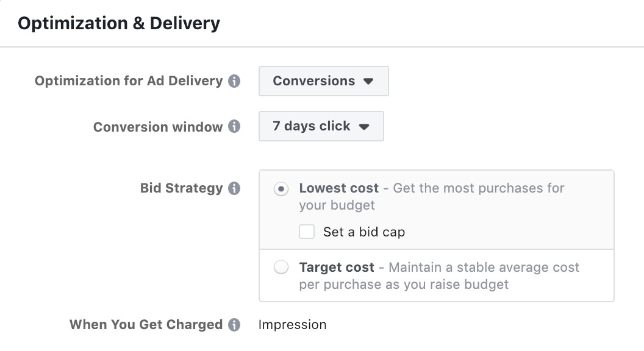Viewport: 644px width, 351px height.
Task: Click the Impression charge value text
Action: tap(292, 325)
